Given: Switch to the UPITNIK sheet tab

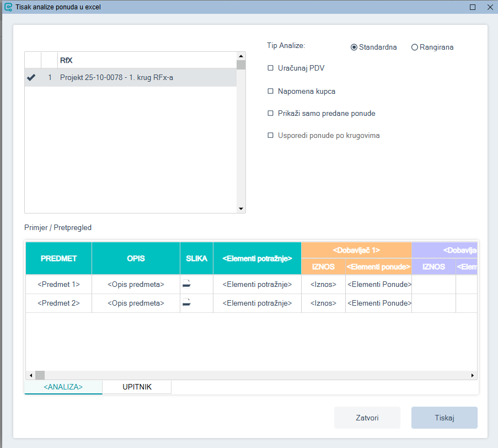Looking at the screenshot, I should (137, 387).
